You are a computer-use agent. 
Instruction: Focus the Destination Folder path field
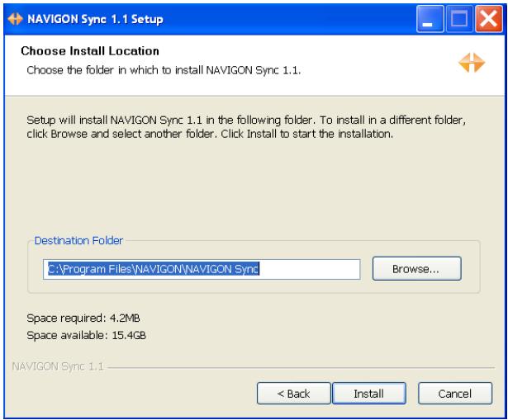[202, 269]
